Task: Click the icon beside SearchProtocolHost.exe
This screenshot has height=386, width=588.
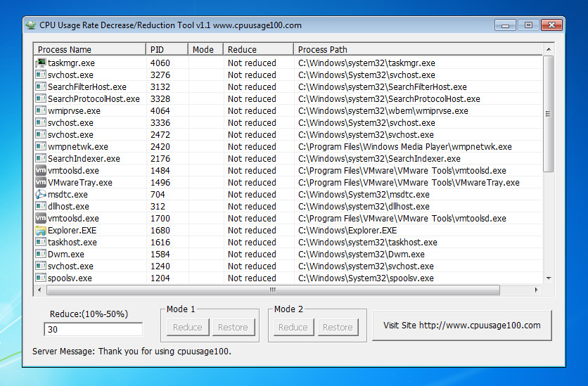Action: click(x=41, y=98)
